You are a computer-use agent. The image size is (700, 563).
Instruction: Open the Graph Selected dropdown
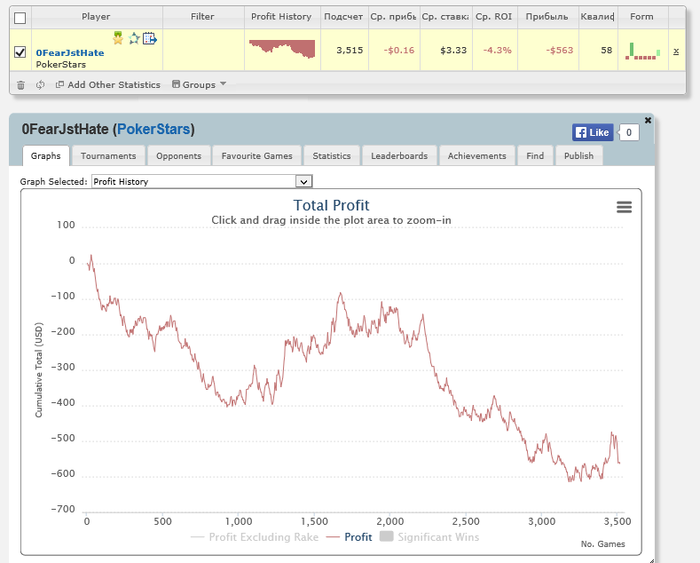[202, 181]
